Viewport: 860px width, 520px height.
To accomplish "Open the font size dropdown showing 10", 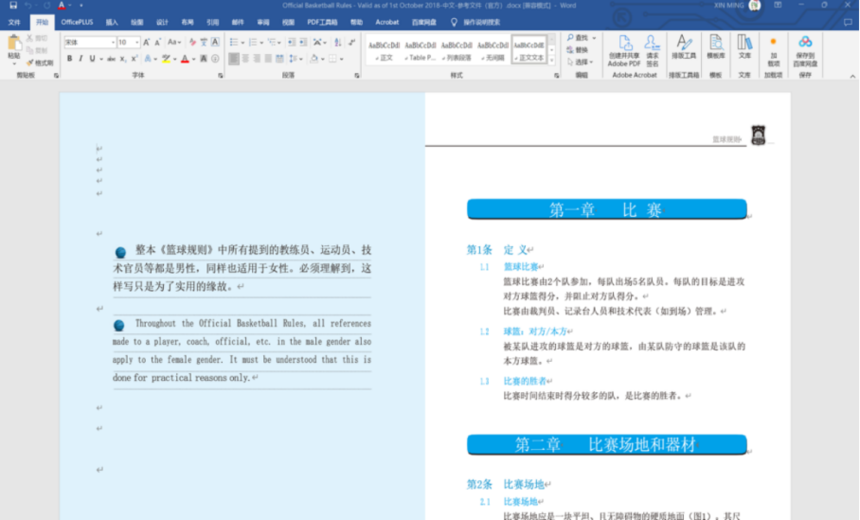I will coord(128,42).
